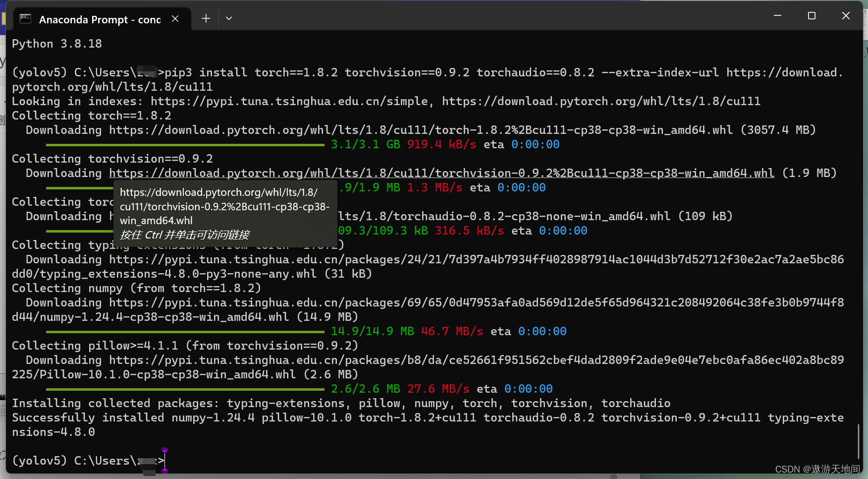Viewport: 868px width, 479px height.
Task: Click the command prompt cursor line
Action: (x=88, y=461)
